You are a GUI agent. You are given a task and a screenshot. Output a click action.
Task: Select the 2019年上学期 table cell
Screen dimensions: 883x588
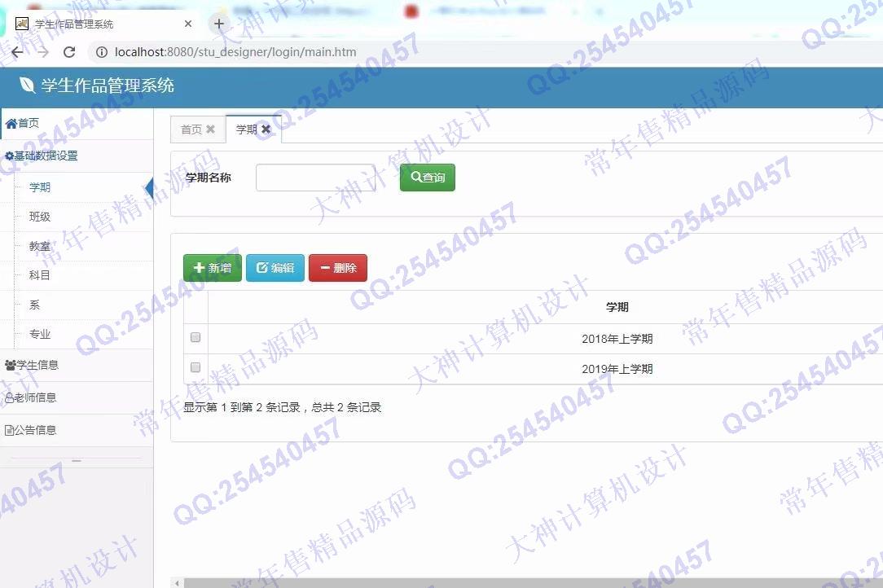(617, 369)
